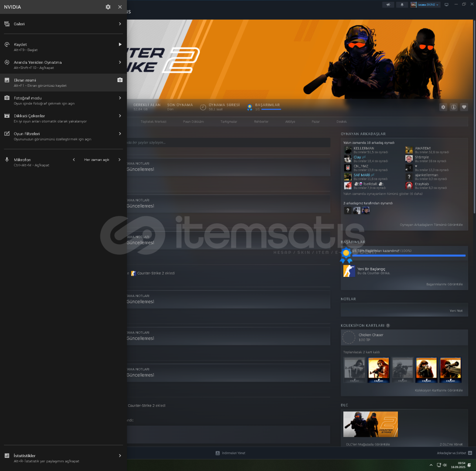
Task: Click the Başarımlar ribbon icon in header
Action: tap(250, 107)
